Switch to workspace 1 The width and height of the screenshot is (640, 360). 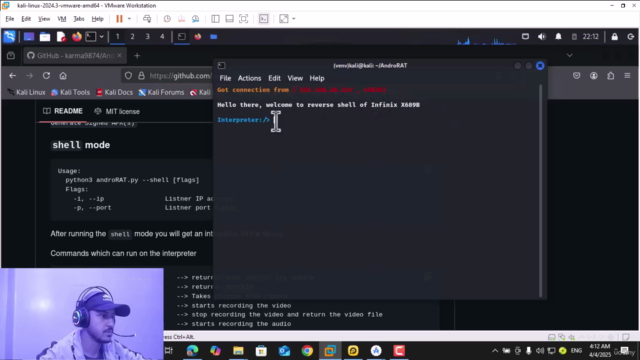click(x=118, y=37)
